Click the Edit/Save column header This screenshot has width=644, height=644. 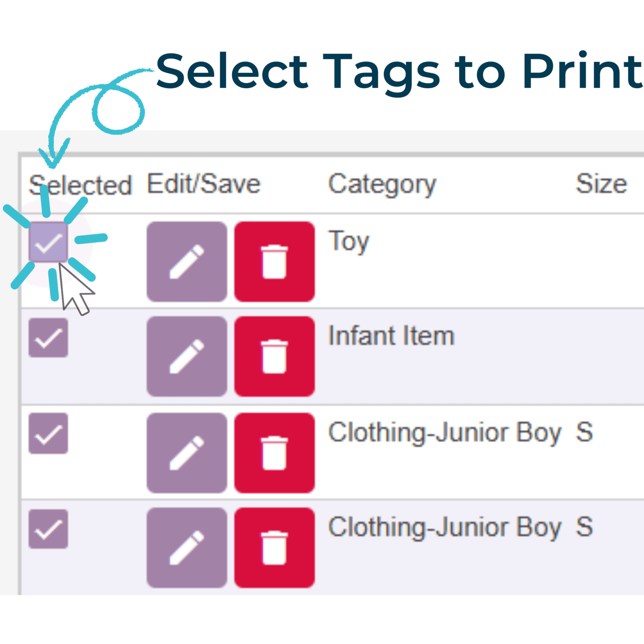coord(204,184)
